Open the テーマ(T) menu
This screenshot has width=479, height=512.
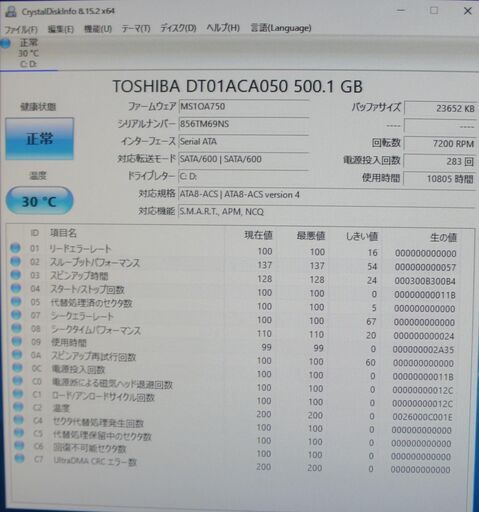tap(136, 29)
